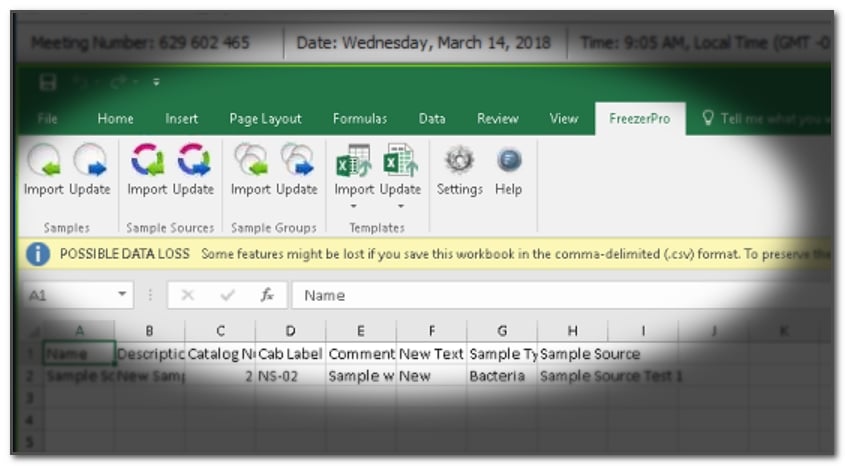This screenshot has height=466, width=845.
Task: Click the Save icon in quick access toolbar
Action: (47, 82)
